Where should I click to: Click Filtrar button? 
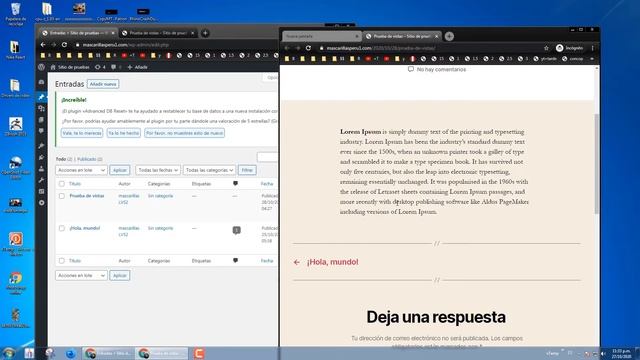point(247,170)
